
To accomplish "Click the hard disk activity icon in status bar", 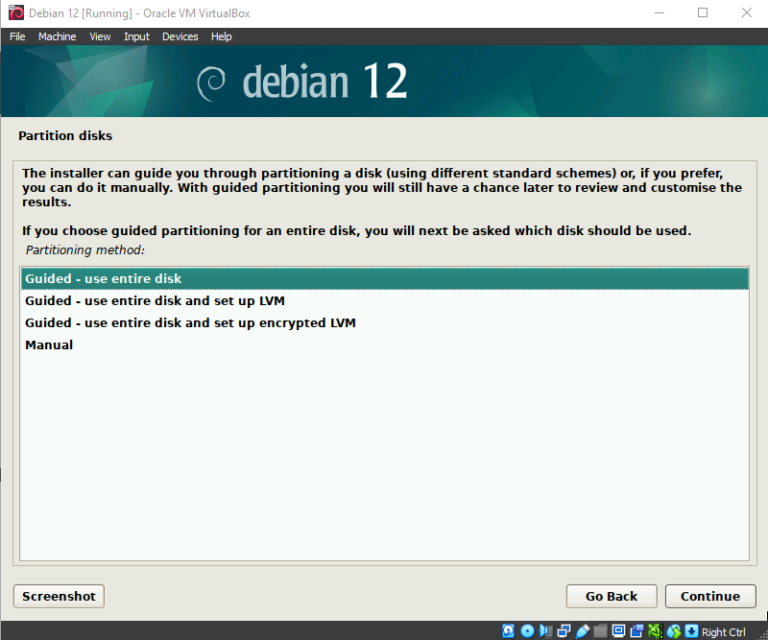I will [x=508, y=631].
